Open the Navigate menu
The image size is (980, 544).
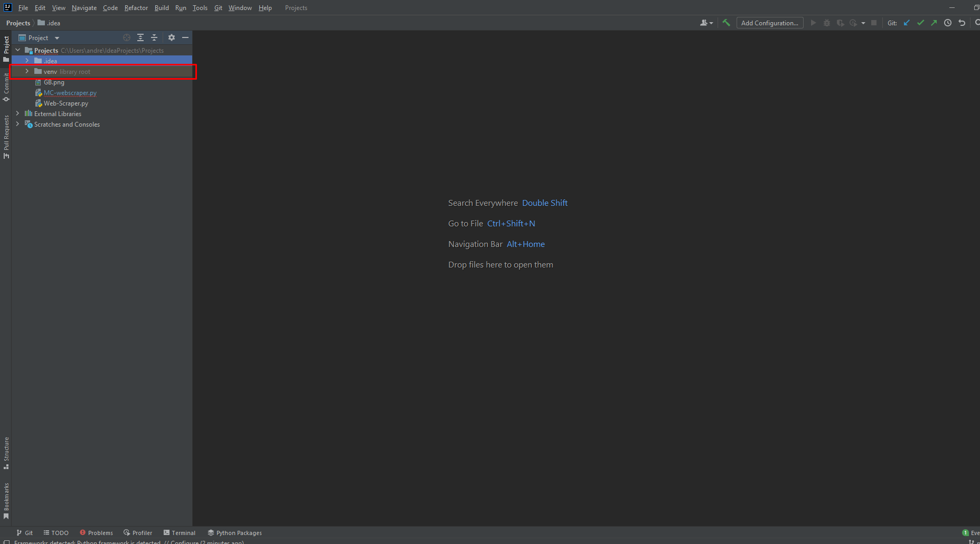coord(84,8)
